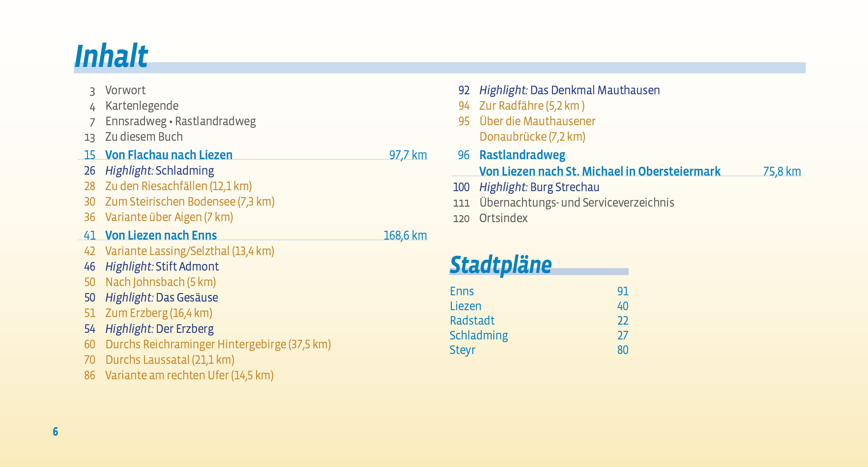Open Highlight: Burg Strechau entry

coord(539,187)
